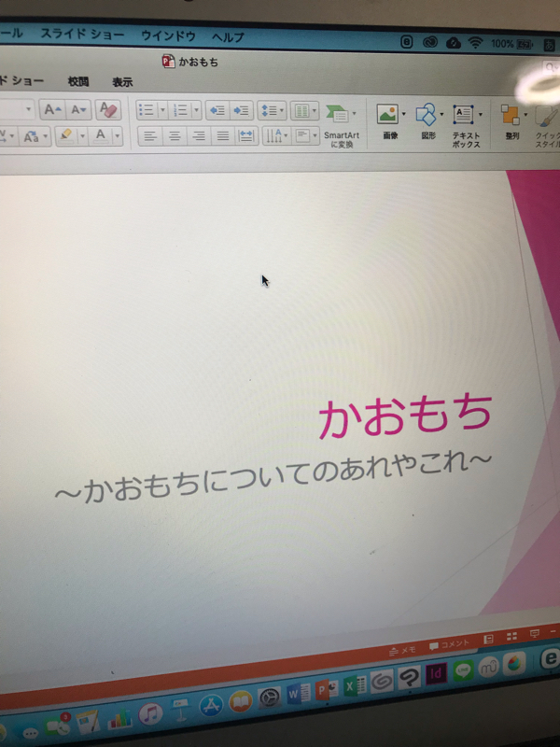Open the text direction menu
Viewport: 560px width, 747px height.
coord(276,136)
